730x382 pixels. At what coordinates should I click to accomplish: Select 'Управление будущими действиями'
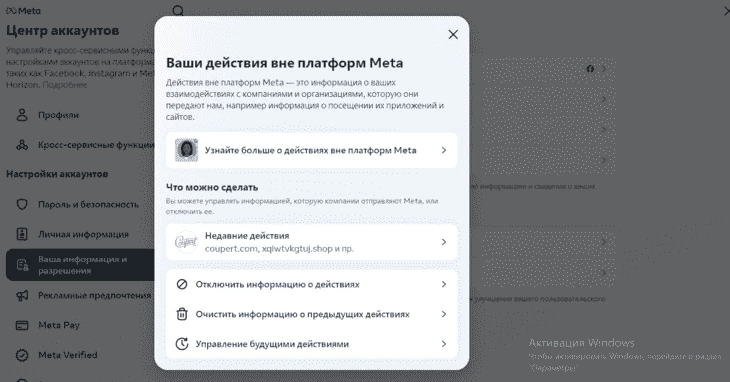[311, 344]
